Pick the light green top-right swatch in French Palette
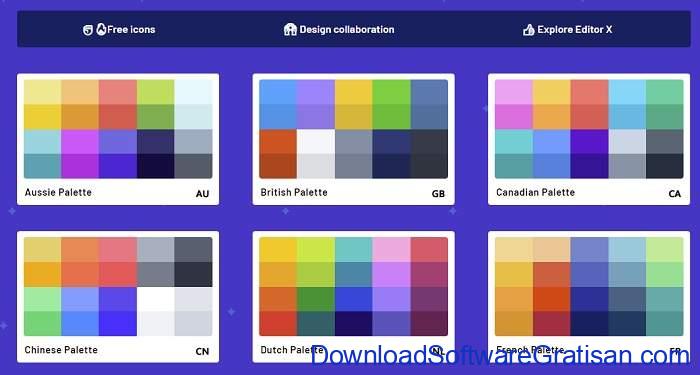 tap(664, 250)
